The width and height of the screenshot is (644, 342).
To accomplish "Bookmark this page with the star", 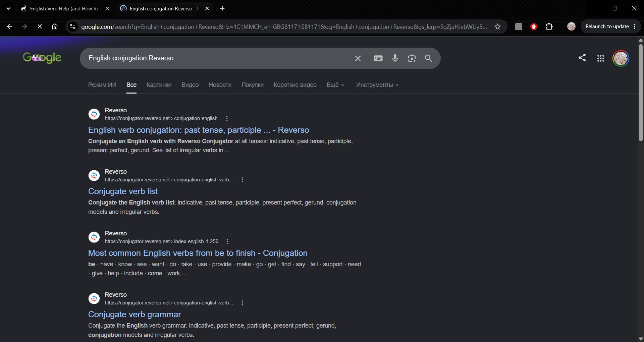I will [x=497, y=26].
